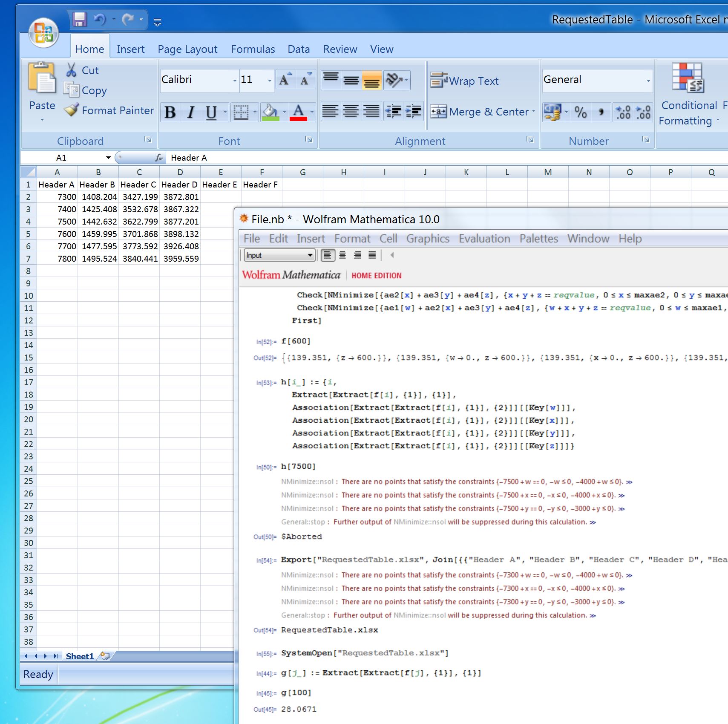Customize Quick Access Toolbar dropdown
Screen dimensions: 728x724
tap(157, 22)
